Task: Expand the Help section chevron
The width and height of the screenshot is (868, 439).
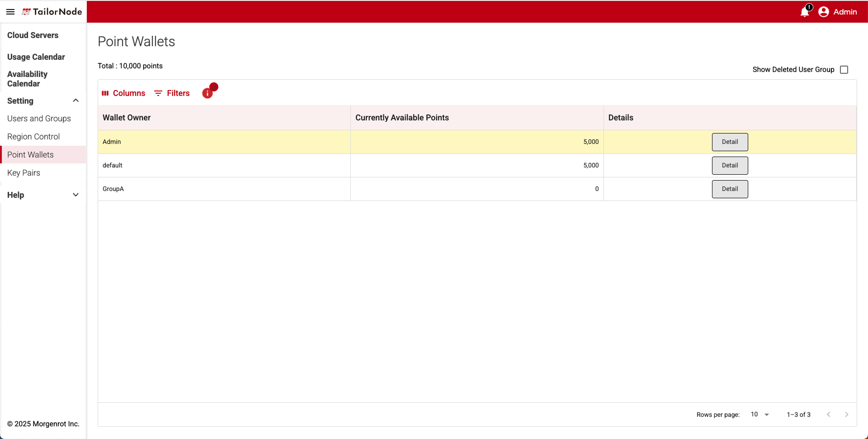Action: pos(76,195)
